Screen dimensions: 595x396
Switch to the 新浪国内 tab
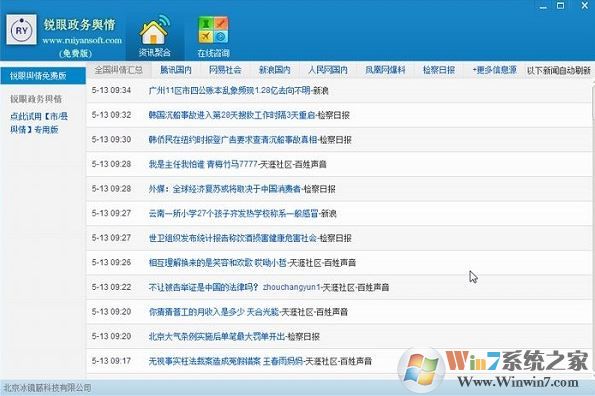coord(274,70)
